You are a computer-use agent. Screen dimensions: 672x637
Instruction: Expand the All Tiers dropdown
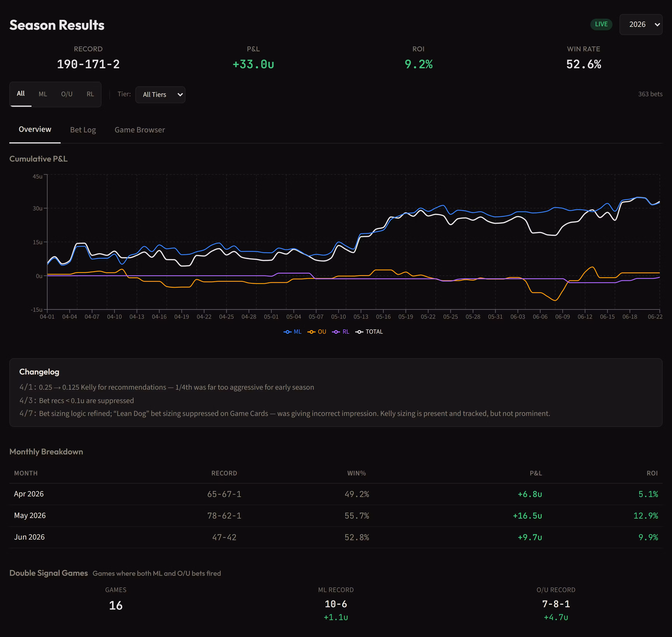click(160, 95)
